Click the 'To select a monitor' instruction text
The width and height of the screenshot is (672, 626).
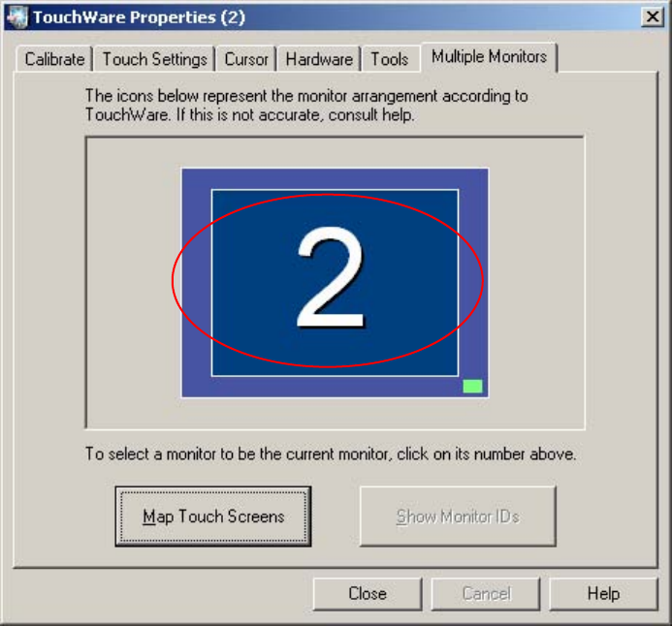point(331,454)
